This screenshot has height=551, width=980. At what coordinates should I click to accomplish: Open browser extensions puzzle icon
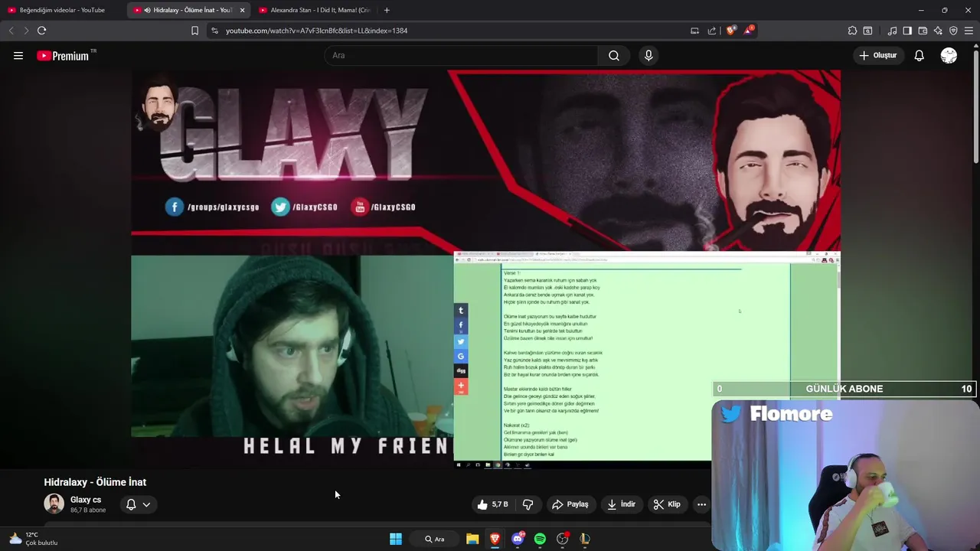(x=852, y=31)
